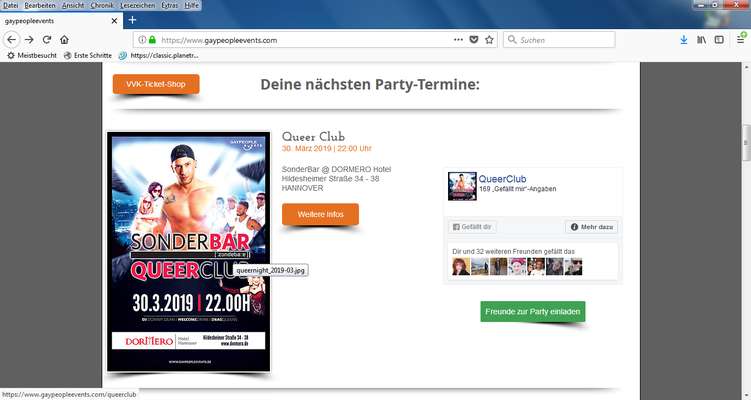Open the VVK-Ticket-Shop
Viewport: 751px width, 400px height.
click(x=156, y=84)
